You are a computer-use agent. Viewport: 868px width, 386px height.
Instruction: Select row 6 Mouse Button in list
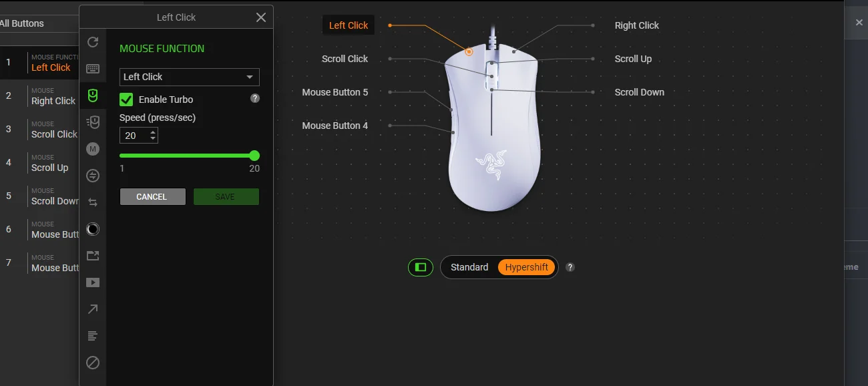39,230
